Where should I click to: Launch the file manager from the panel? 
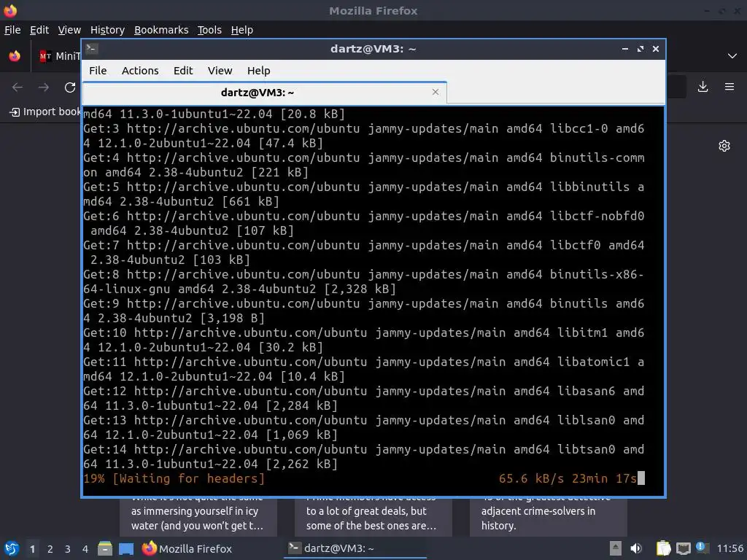[x=105, y=549]
